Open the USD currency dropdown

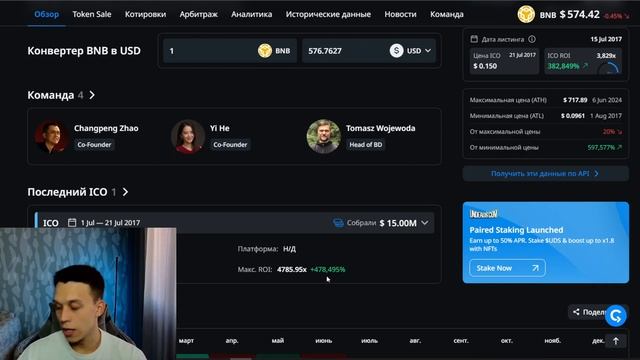tap(428, 51)
